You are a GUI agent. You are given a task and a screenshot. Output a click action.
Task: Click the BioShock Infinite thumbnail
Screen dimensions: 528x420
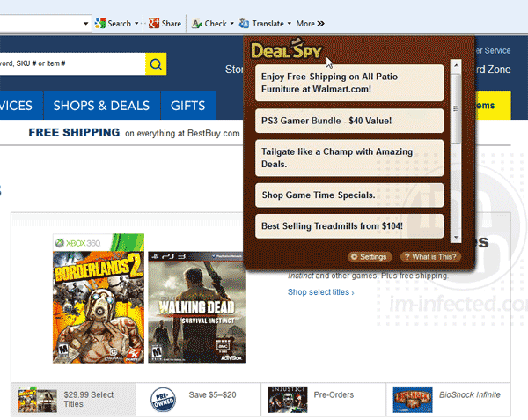[413, 399]
